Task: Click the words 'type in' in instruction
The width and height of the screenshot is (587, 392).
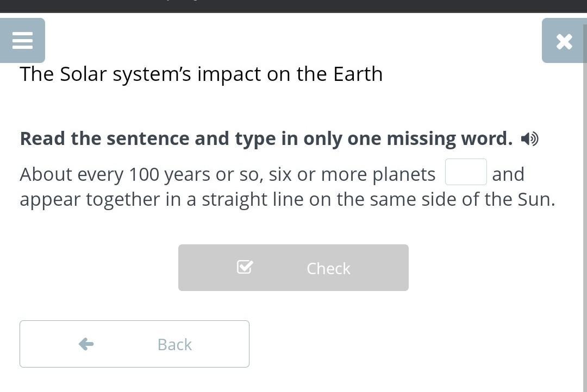Action: click(255, 138)
